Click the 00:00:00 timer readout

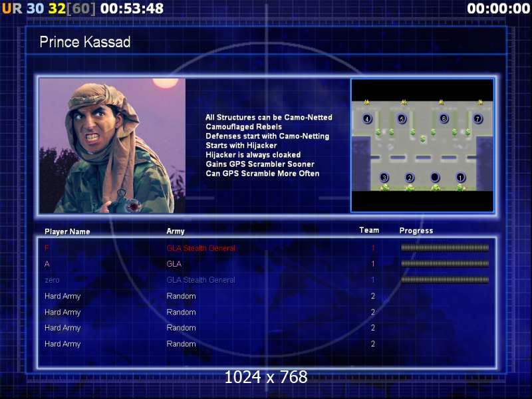click(x=498, y=9)
